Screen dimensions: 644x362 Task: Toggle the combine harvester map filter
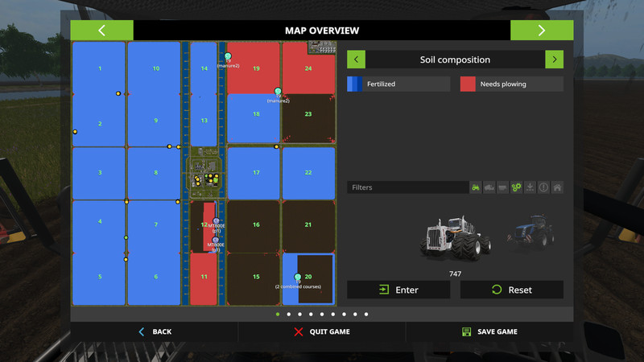pyautogui.click(x=489, y=187)
